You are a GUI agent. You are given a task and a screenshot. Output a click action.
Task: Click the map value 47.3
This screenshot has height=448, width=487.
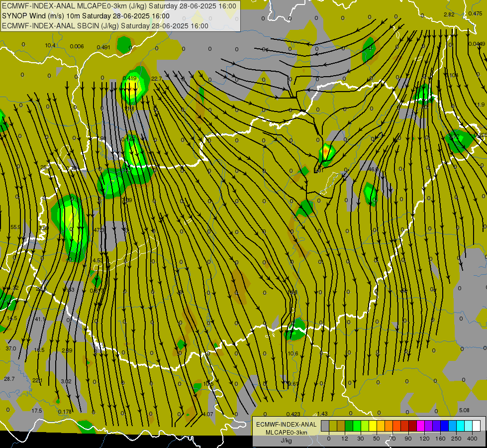tap(99, 230)
